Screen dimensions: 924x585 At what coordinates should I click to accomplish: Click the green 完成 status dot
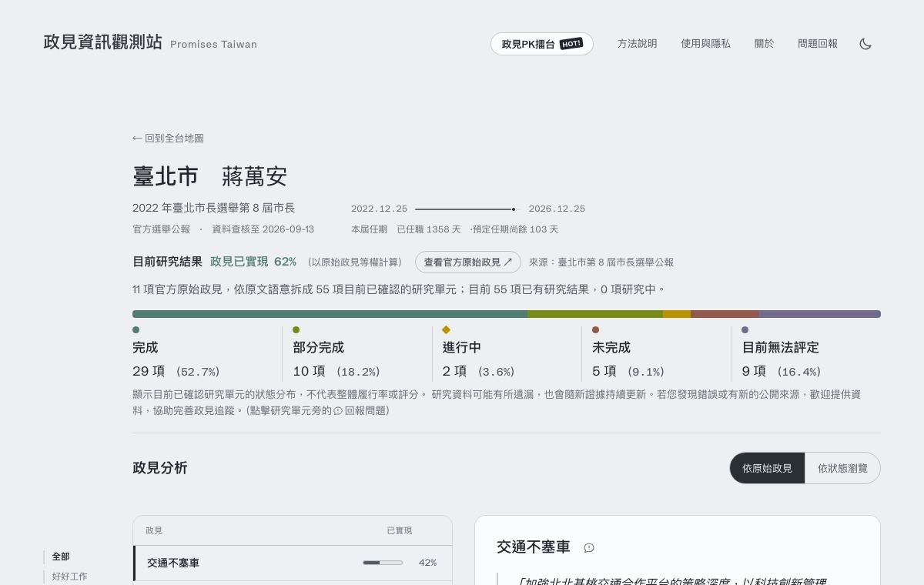click(x=136, y=329)
